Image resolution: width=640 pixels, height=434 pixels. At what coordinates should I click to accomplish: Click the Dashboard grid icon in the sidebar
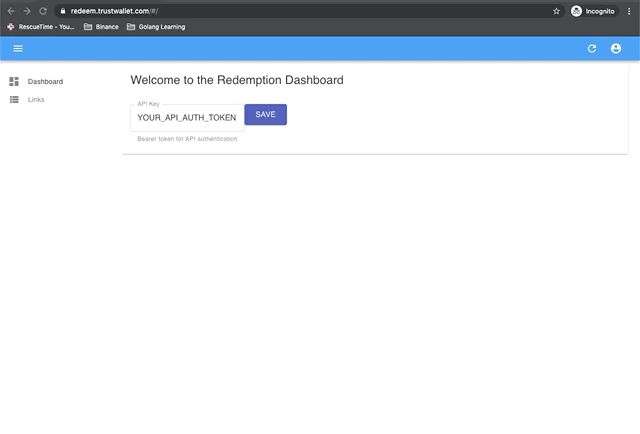[x=14, y=81]
